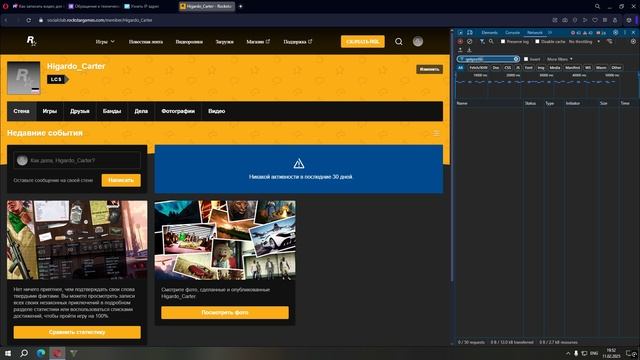Export HAR download icon
Image resolution: width=640 pixels, height=360 pixels.
(x=469, y=50)
